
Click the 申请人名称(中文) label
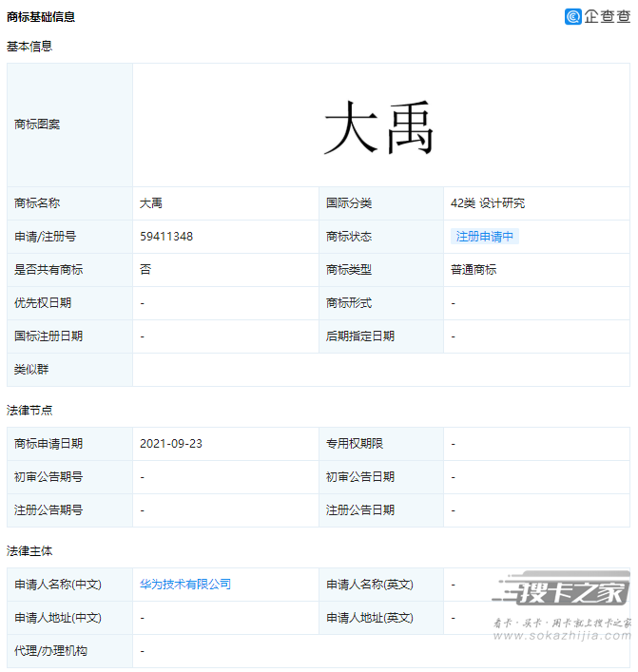click(58, 585)
